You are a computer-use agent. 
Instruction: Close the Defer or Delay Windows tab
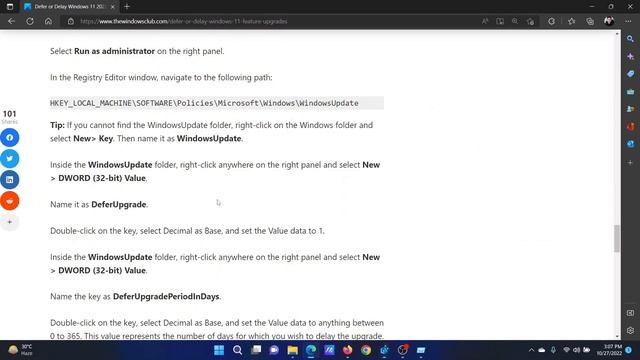pos(113,7)
